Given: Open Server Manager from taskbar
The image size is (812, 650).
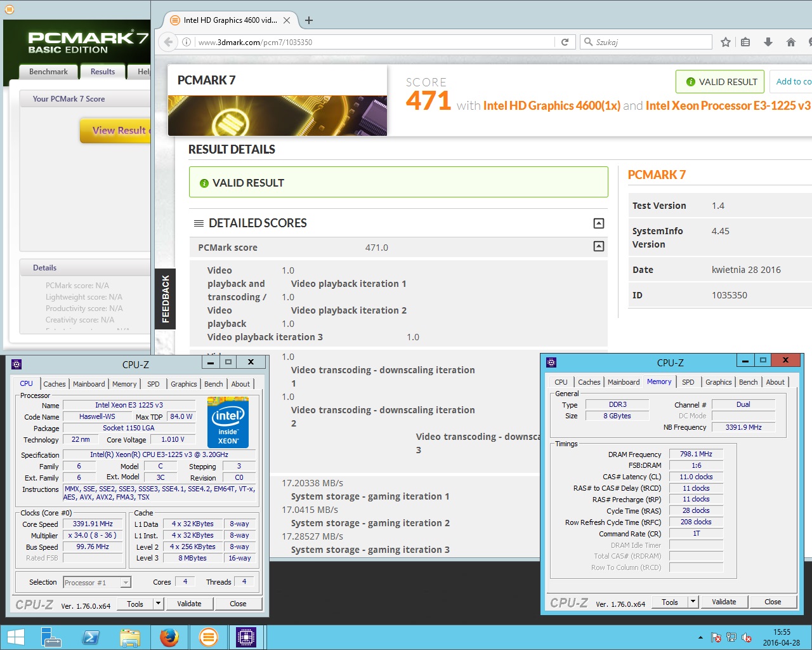Looking at the screenshot, I should click(51, 637).
